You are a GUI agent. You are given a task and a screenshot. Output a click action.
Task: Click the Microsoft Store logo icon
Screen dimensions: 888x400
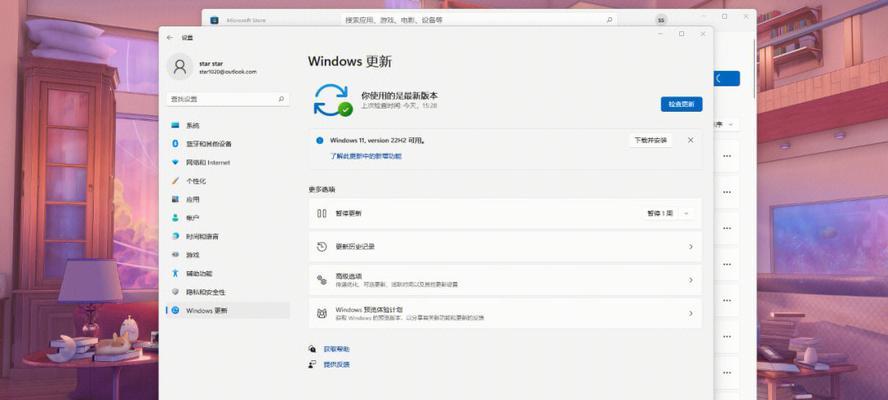point(214,20)
